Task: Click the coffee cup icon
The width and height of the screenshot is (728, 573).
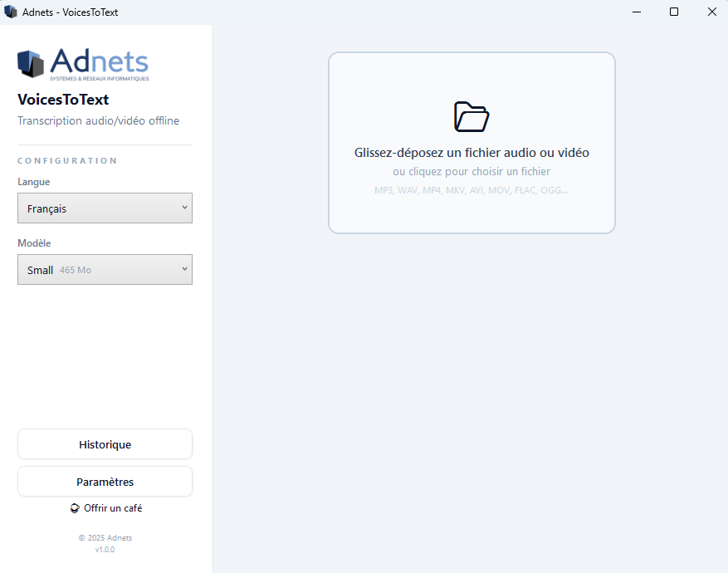Action: [x=75, y=508]
